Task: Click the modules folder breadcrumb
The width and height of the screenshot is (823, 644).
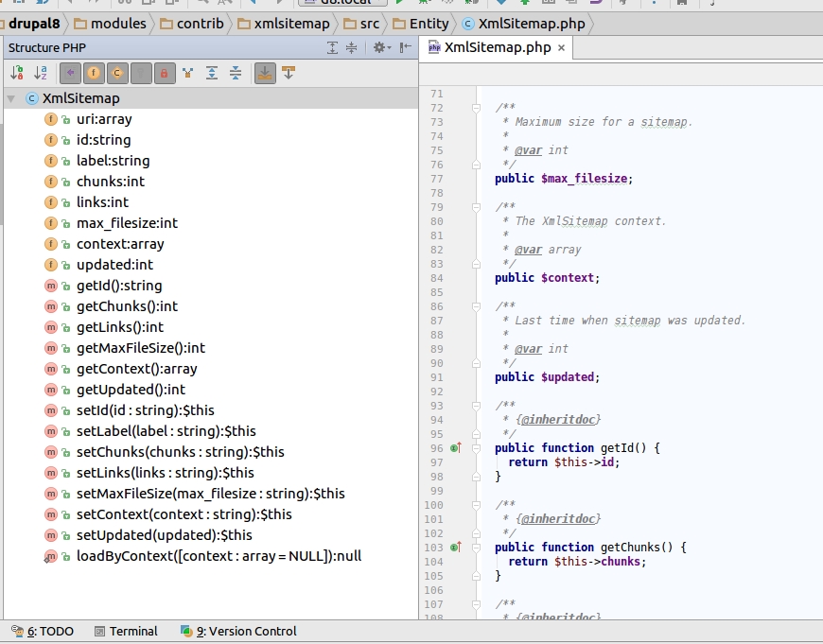Action: point(111,24)
